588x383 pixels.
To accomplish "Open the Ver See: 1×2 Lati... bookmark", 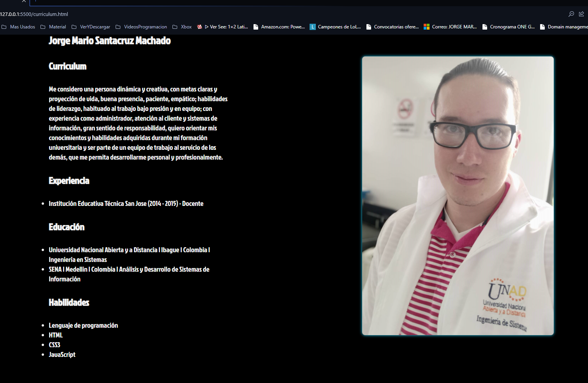I will coord(223,27).
